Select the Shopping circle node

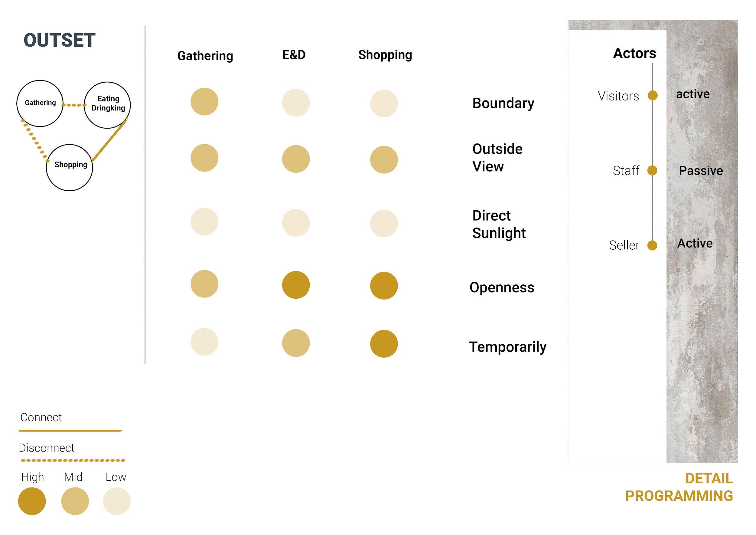[x=70, y=168]
